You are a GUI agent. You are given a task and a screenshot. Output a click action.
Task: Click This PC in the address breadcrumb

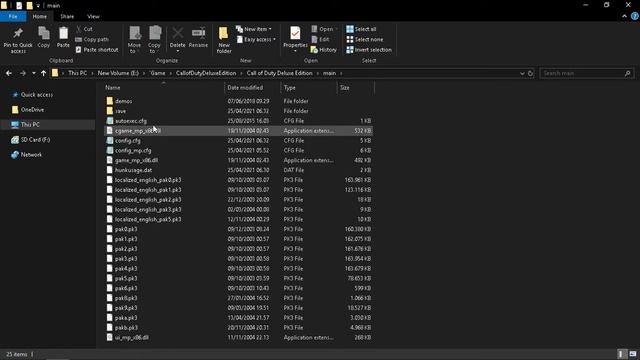[x=78, y=73]
